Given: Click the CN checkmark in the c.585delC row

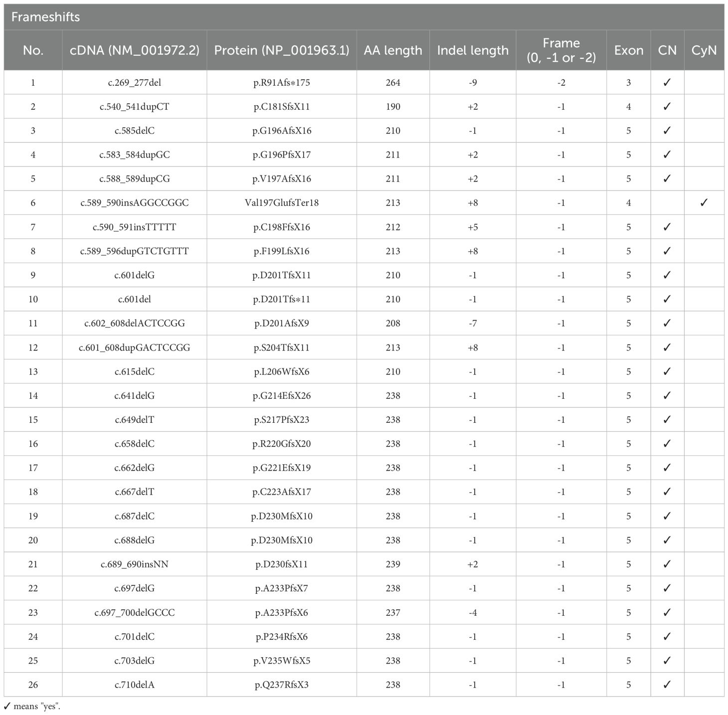Looking at the screenshot, I should (667, 131).
